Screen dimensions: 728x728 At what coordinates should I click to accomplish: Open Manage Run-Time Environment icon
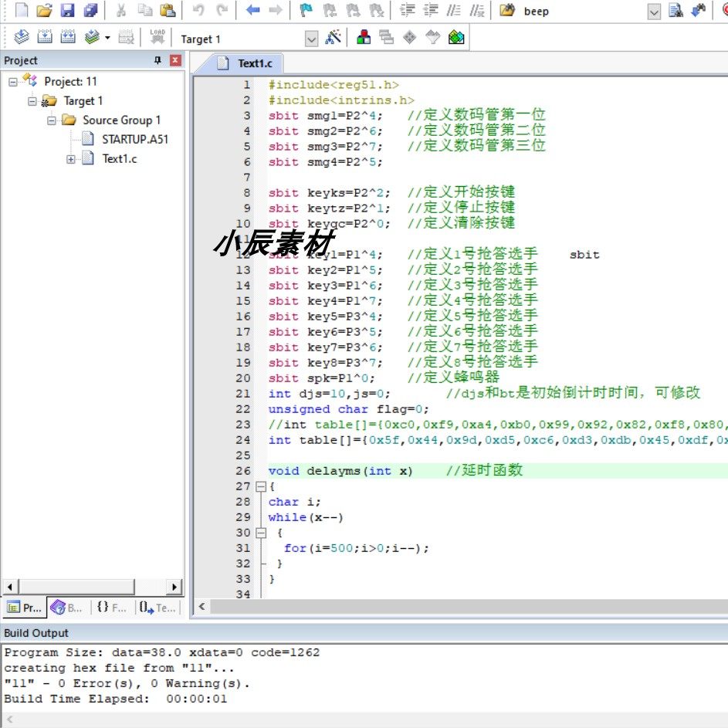click(409, 37)
